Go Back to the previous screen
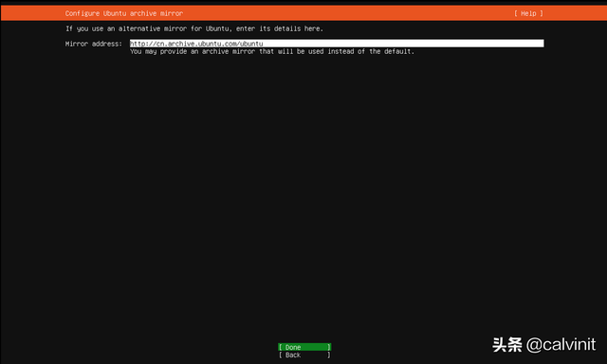 (304, 355)
